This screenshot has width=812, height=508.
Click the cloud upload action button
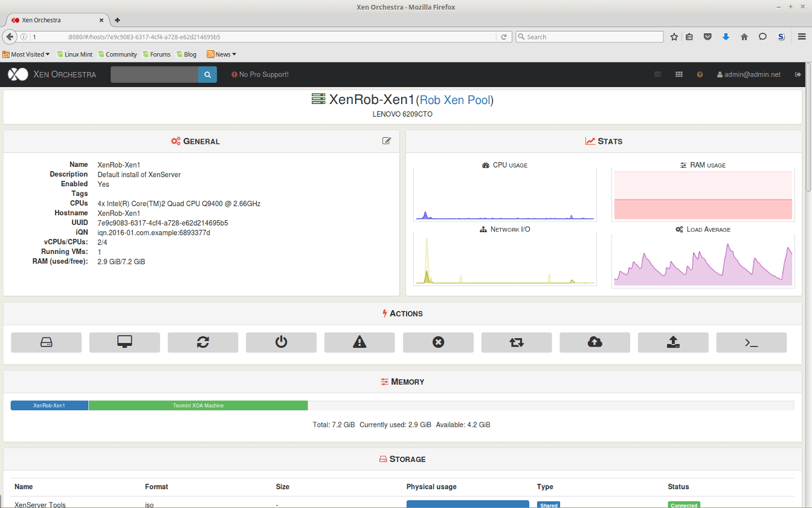[594, 342]
